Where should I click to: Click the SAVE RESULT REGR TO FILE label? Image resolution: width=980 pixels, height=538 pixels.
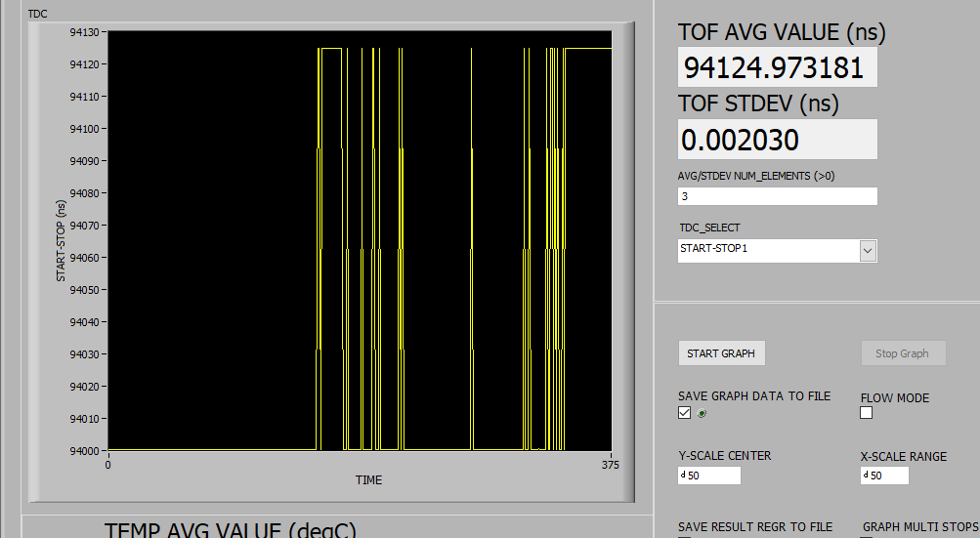[755, 526]
